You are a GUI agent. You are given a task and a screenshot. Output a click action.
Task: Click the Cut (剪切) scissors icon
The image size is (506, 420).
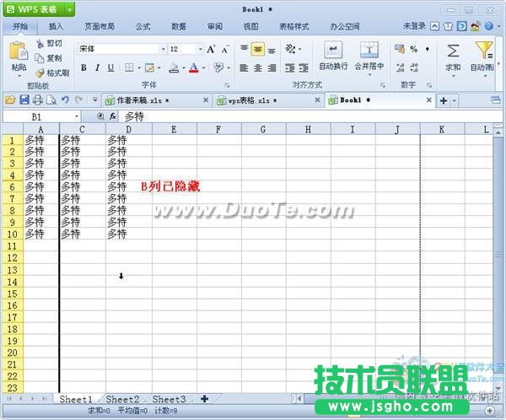coord(40,44)
